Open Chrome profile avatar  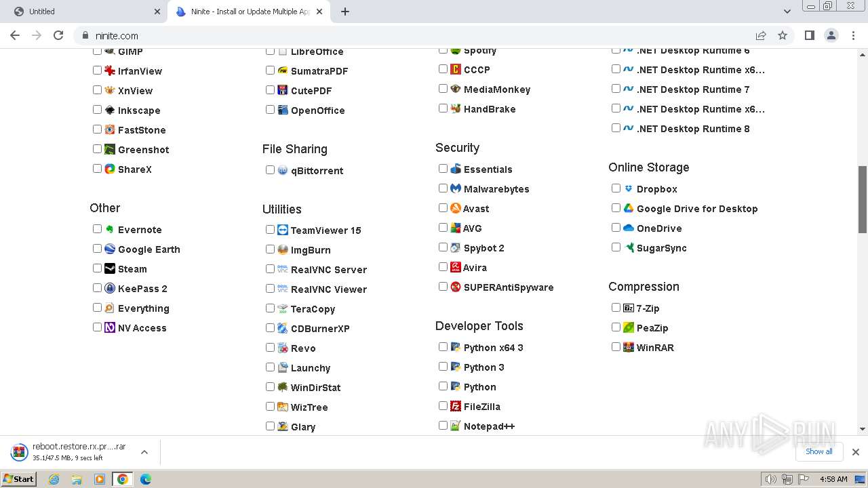[831, 35]
